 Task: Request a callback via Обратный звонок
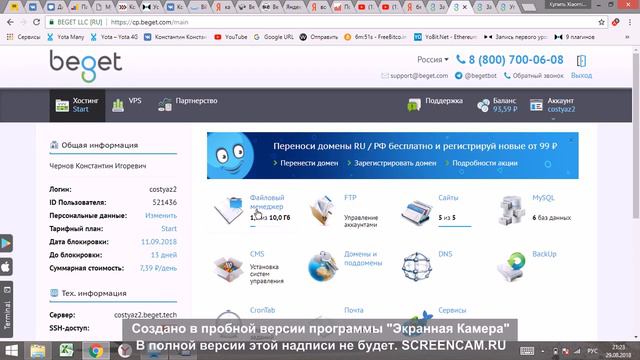click(x=533, y=76)
